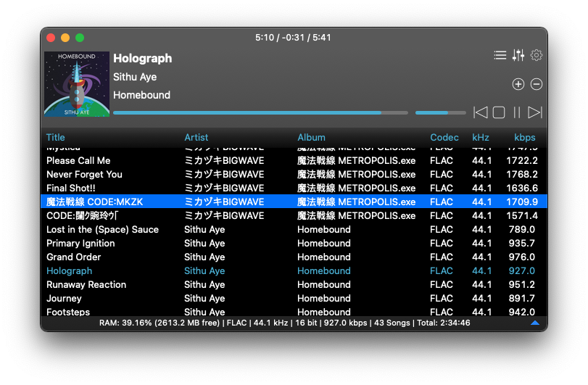This screenshot has height=385, width=588.
Task: Sort playlist by kHz column
Action: coord(481,137)
